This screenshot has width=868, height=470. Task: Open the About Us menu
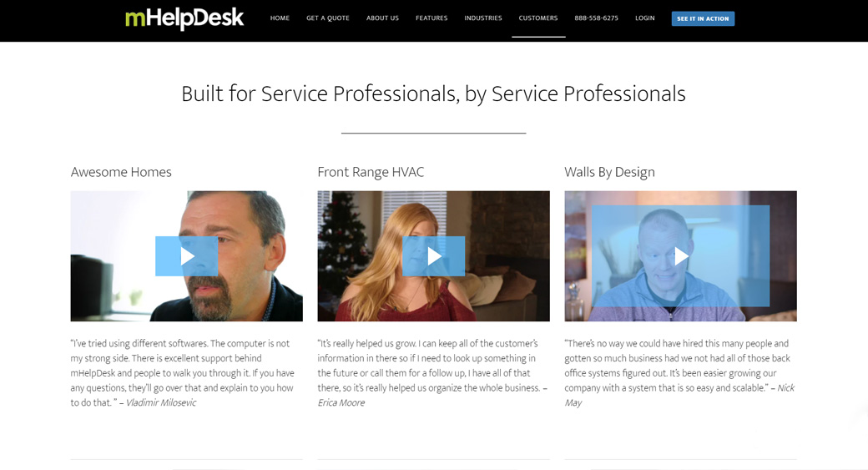point(382,18)
